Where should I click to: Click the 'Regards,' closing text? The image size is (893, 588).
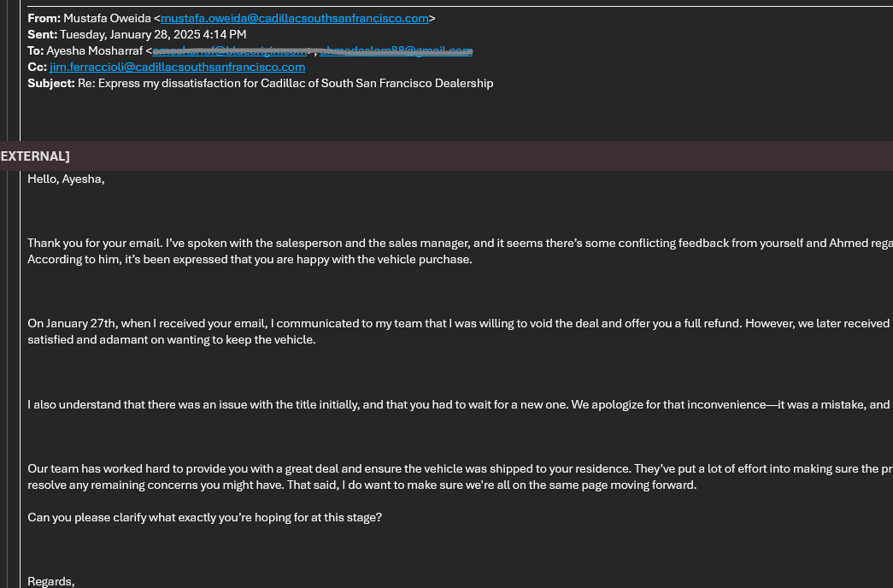50,581
